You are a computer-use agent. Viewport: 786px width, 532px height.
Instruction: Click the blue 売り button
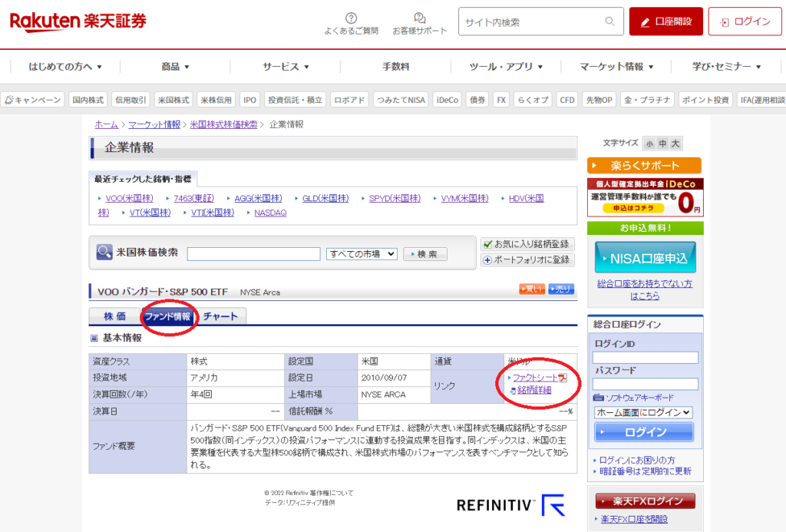561,289
